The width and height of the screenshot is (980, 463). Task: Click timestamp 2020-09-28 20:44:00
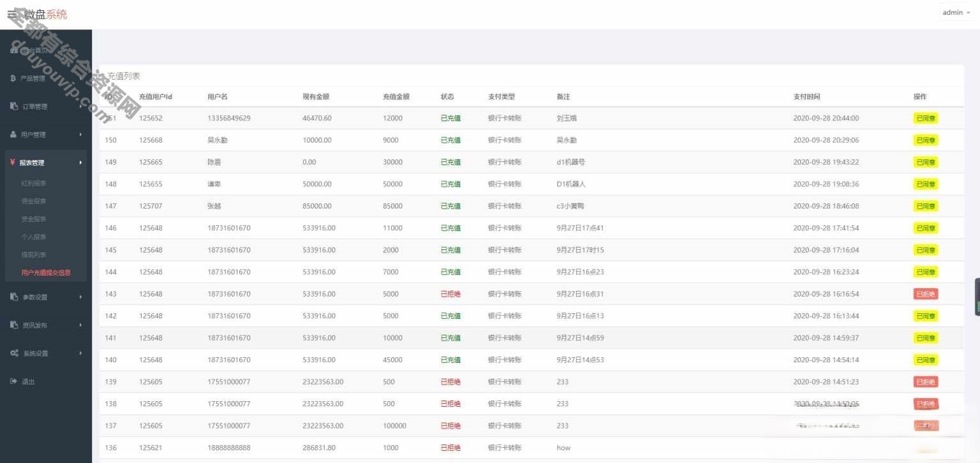click(x=826, y=118)
